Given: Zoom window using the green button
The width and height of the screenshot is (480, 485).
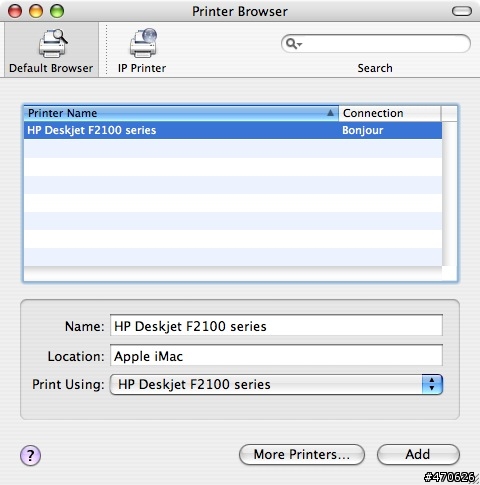Looking at the screenshot, I should 57,11.
